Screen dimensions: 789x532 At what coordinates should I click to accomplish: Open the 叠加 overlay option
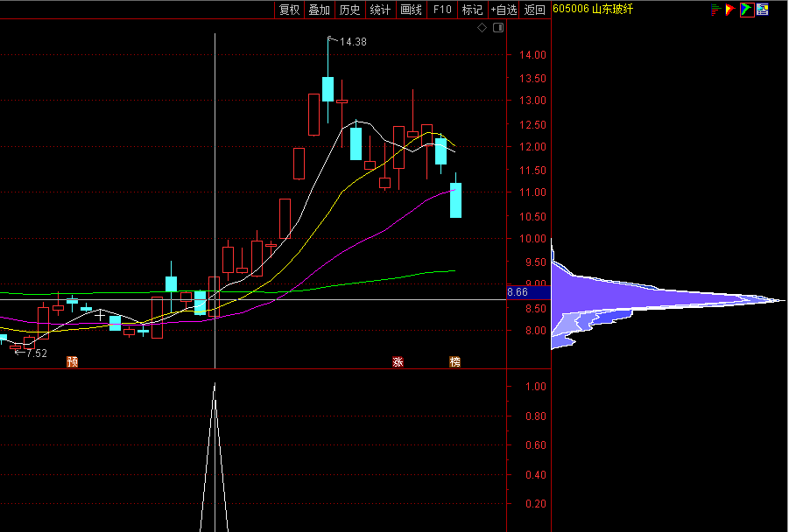coord(319,10)
